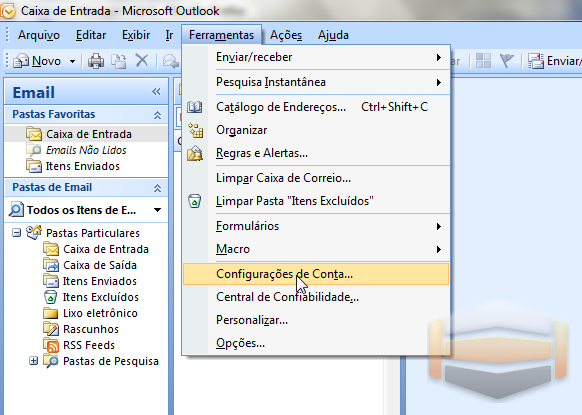Expand the Pastas de Pesquisa node
This screenshot has width=582, height=415.
[x=33, y=361]
